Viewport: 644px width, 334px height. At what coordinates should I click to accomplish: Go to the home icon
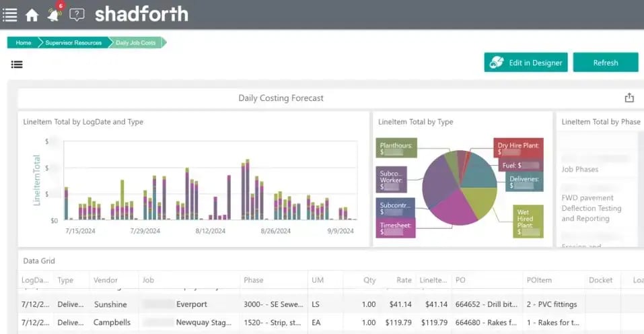32,15
